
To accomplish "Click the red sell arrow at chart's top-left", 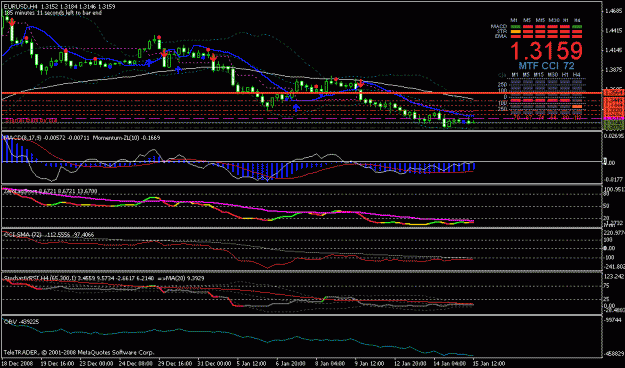I will click(x=12, y=22).
